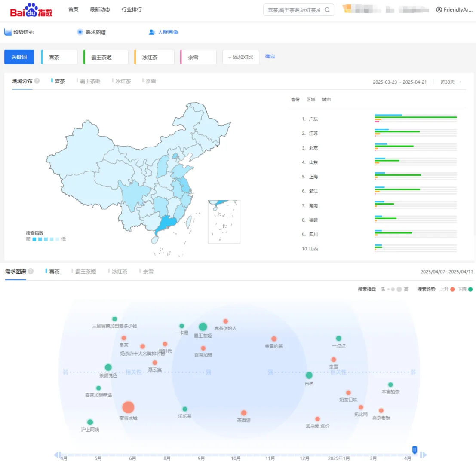The height and width of the screenshot is (464, 476).
Task: Click the 蜜雪冰城 bubble
Action: click(128, 407)
